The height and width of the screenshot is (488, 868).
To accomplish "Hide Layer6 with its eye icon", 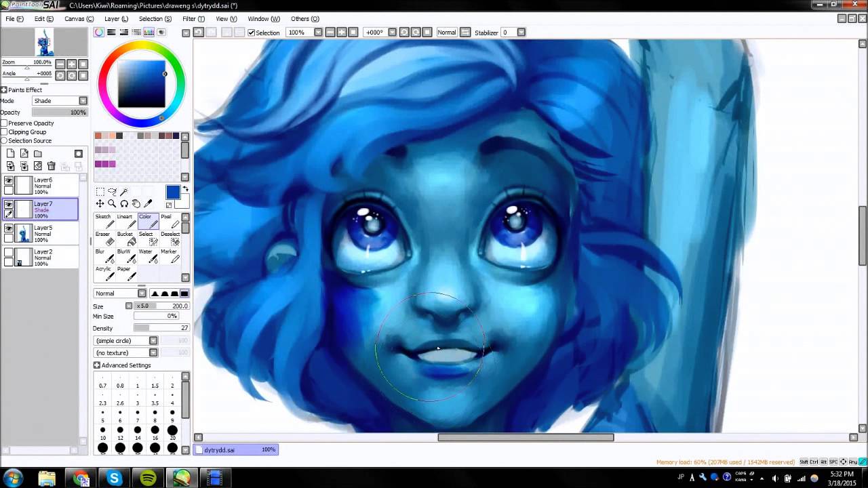I will pos(9,181).
